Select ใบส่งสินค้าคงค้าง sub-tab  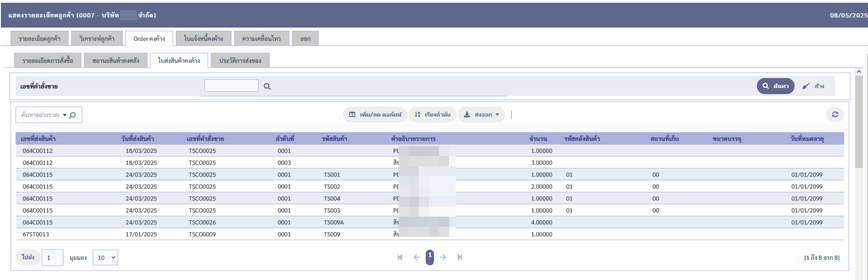click(179, 61)
